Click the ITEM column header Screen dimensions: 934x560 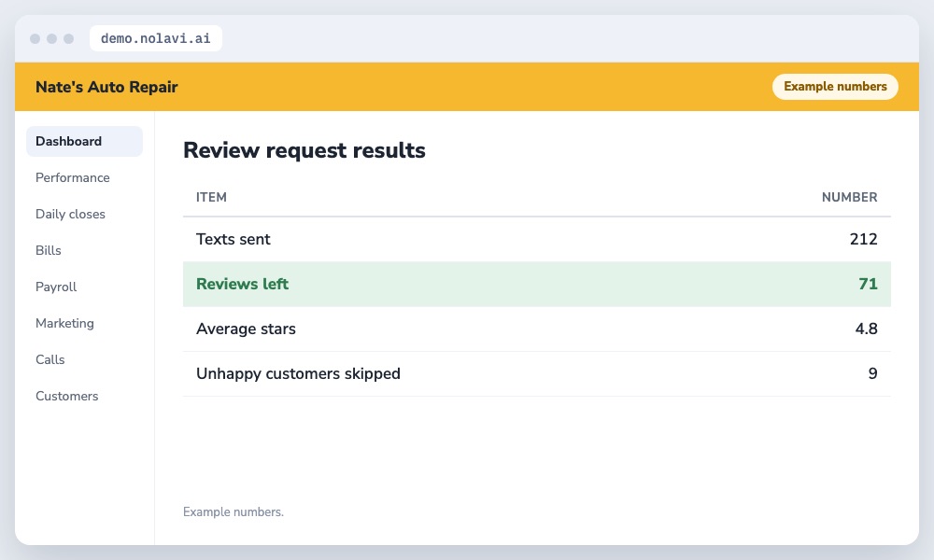point(211,197)
